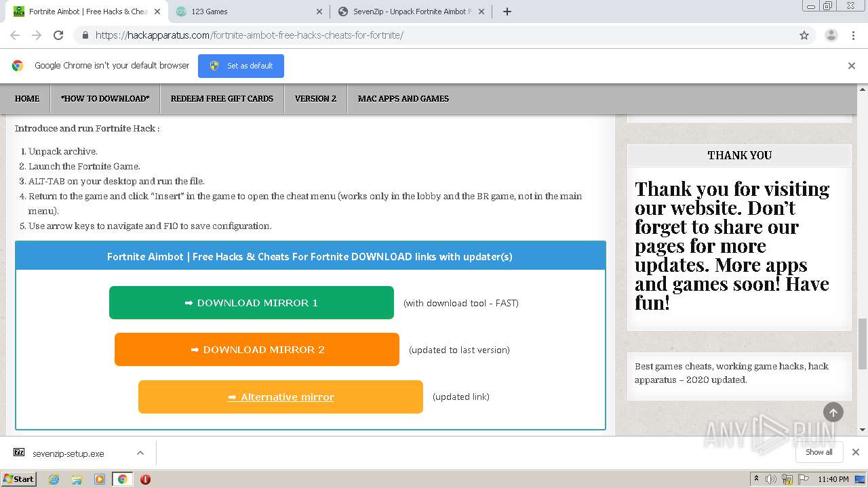
Task: Launch Internet Explorer from the taskbar
Action: pyautogui.click(x=54, y=479)
